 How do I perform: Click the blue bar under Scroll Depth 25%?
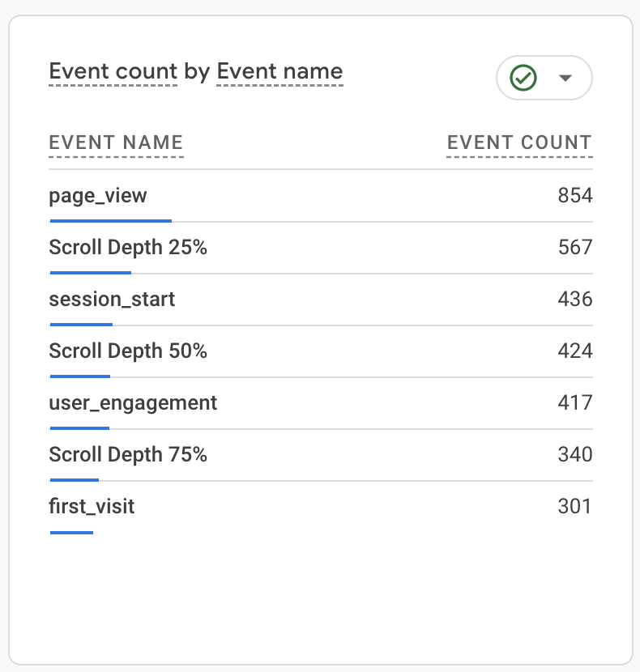tap(90, 272)
